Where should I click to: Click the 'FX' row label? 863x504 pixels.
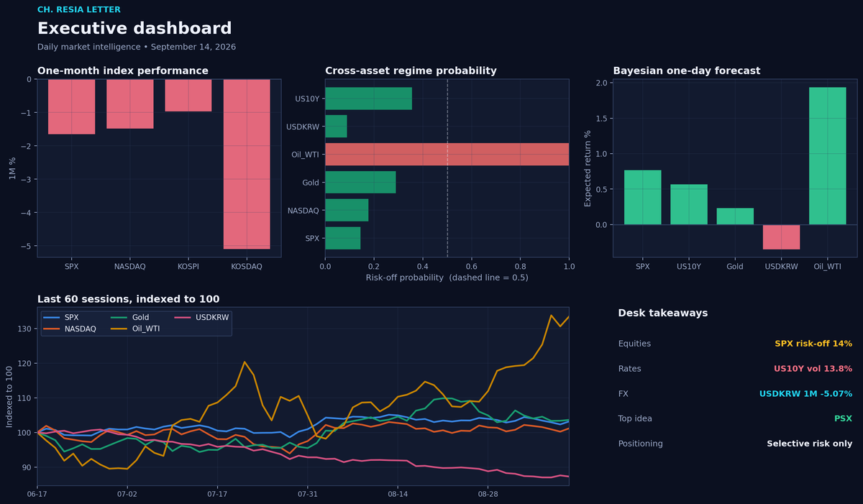click(x=624, y=394)
